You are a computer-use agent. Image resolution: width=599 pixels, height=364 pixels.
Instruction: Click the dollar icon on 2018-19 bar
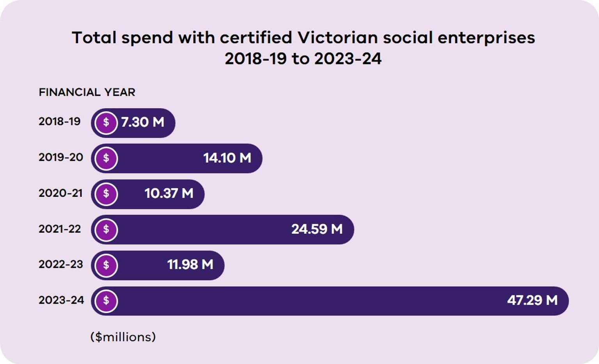(106, 123)
